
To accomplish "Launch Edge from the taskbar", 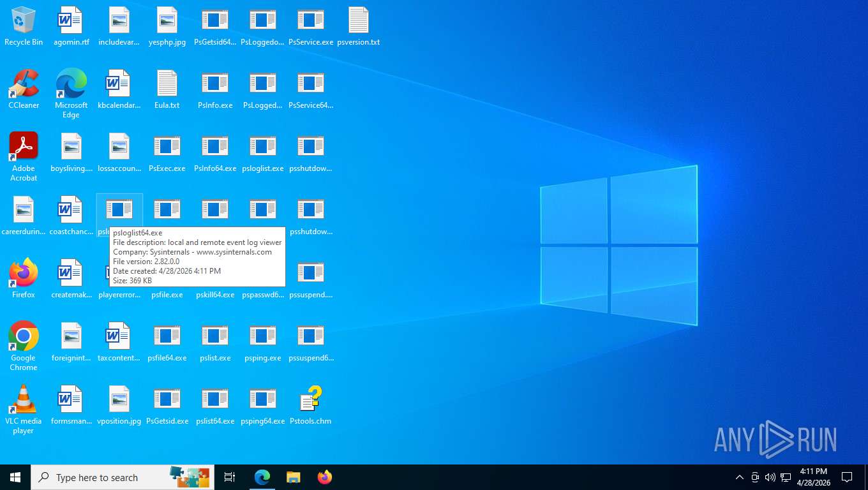I will coord(262,477).
